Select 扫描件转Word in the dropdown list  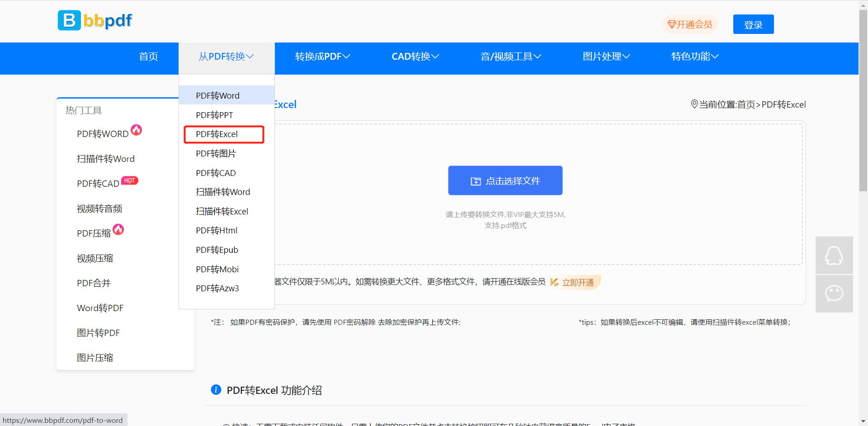click(x=227, y=192)
